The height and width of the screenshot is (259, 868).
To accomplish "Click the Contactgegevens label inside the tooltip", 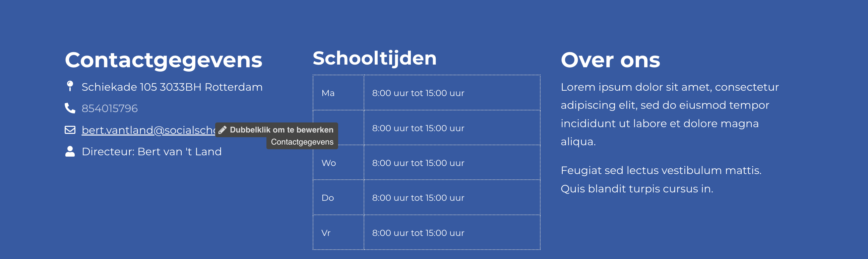I will [302, 142].
